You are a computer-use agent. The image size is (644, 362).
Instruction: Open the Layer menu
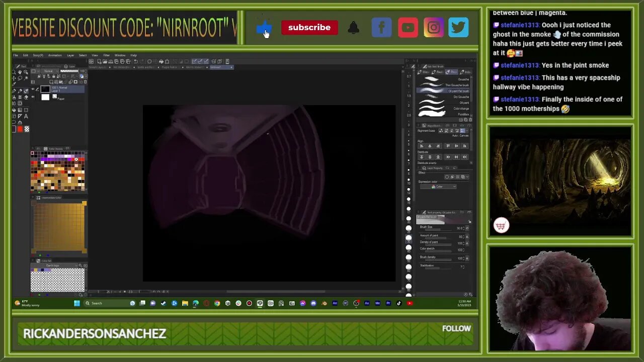(x=70, y=55)
